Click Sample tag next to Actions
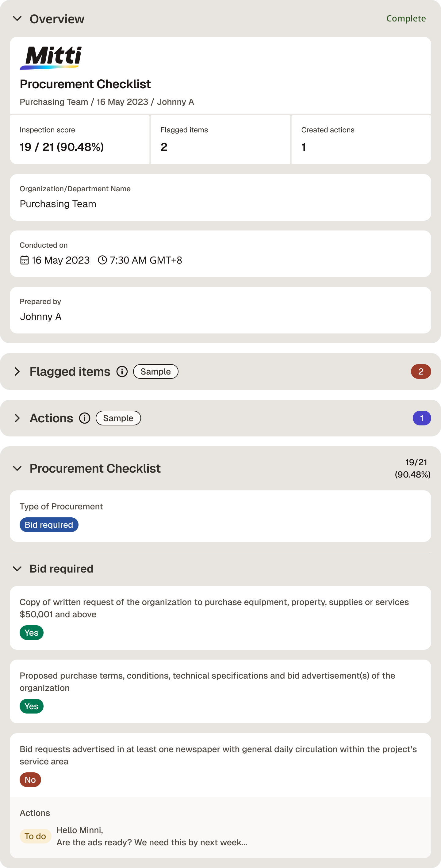441x868 pixels. pyautogui.click(x=118, y=418)
